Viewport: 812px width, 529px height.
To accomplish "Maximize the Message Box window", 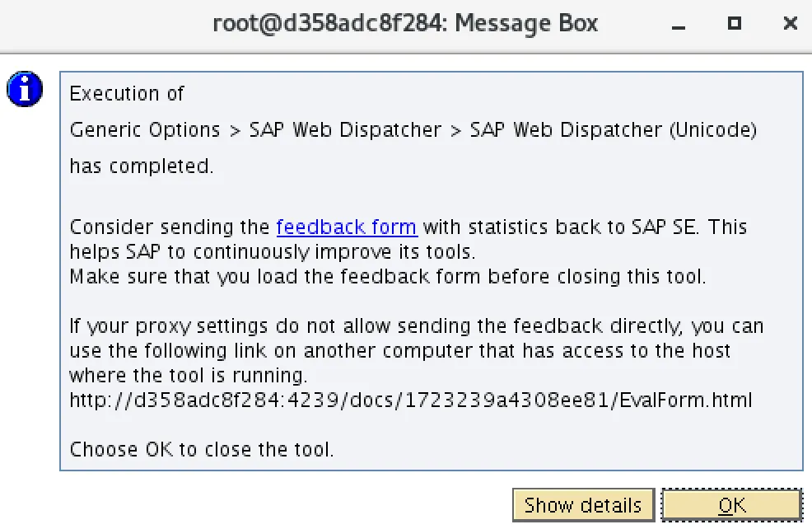I will (735, 24).
